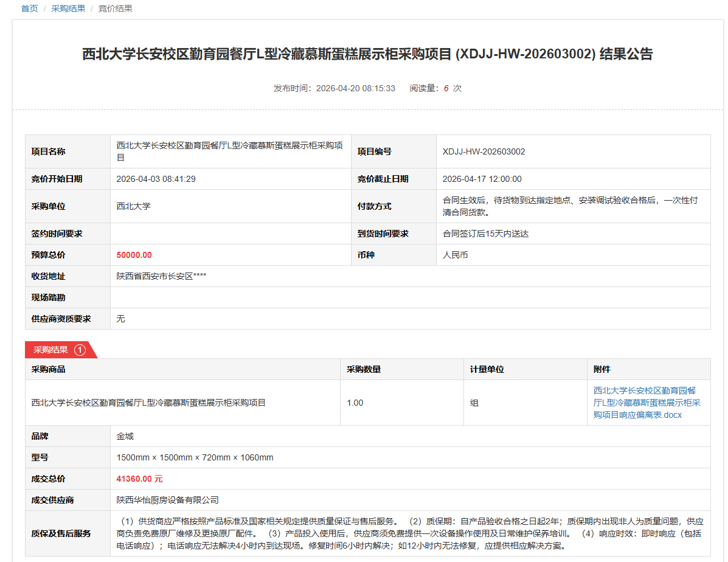Click the 竞价结果 breadcrumb item
The image size is (728, 562).
tap(116, 9)
